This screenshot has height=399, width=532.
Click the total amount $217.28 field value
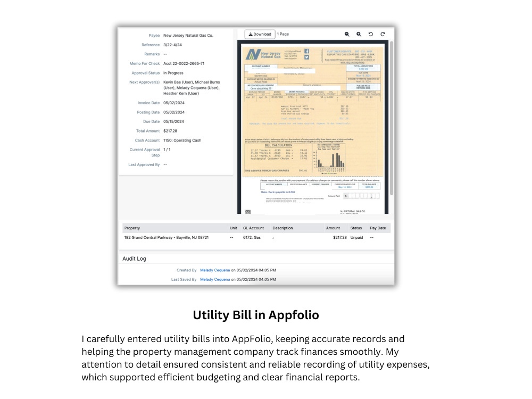(x=170, y=131)
